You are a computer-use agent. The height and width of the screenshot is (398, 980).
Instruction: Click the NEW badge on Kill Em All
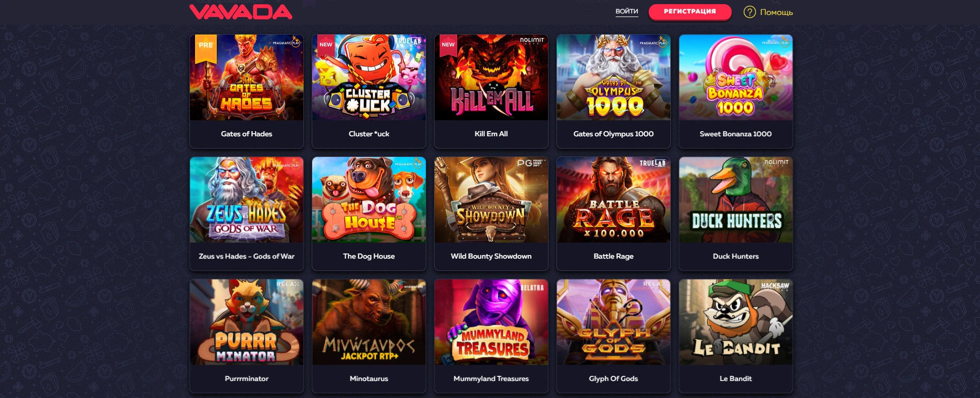(448, 45)
